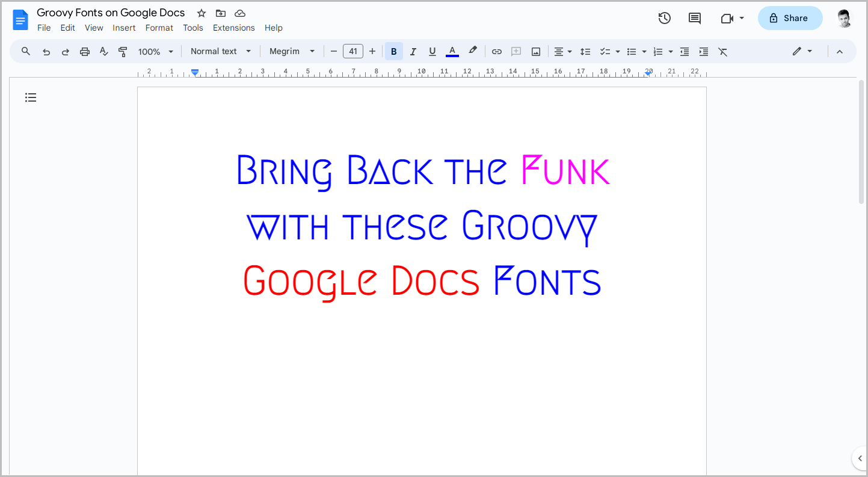Open the Paint format tool

point(123,51)
